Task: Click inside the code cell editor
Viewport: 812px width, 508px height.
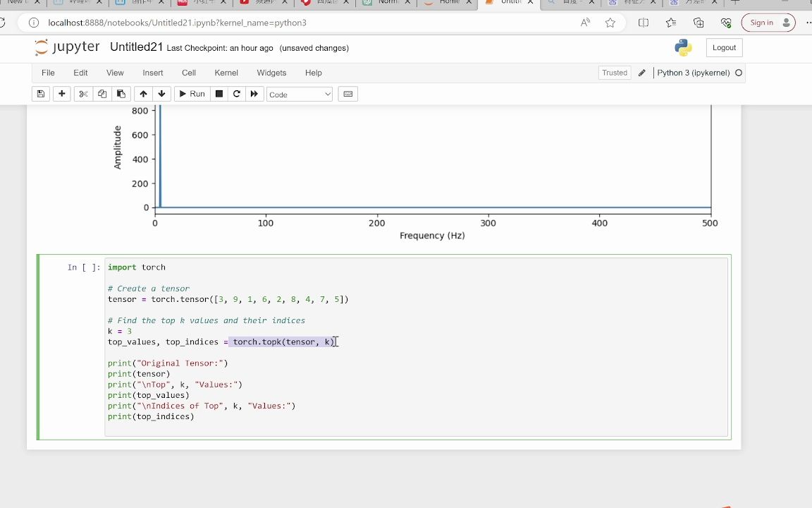Action: pyautogui.click(x=417, y=347)
